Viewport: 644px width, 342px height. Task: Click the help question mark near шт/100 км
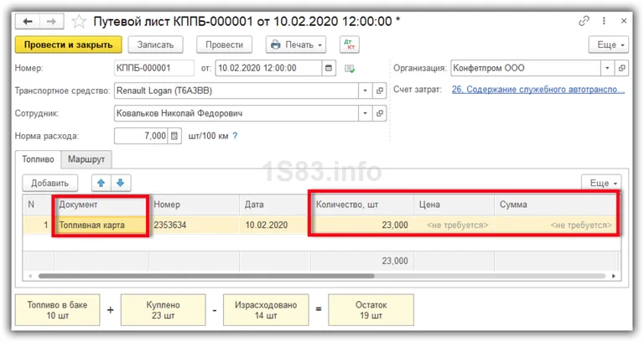235,136
